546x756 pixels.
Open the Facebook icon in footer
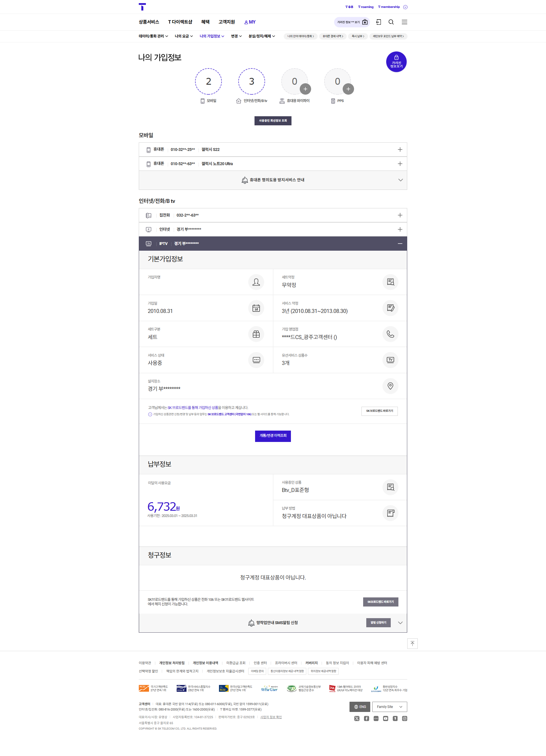366,718
